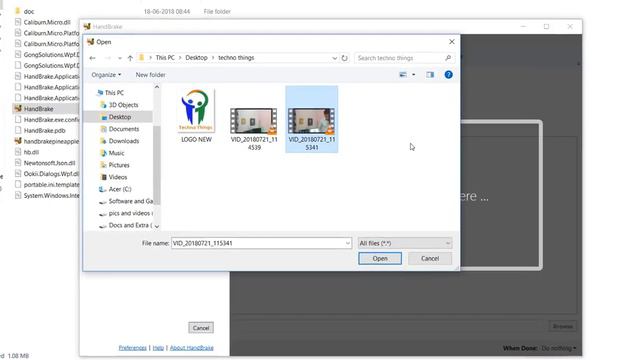640x360 pixels.
Task: Select techno things in the address breadcrumb
Action: click(x=236, y=58)
